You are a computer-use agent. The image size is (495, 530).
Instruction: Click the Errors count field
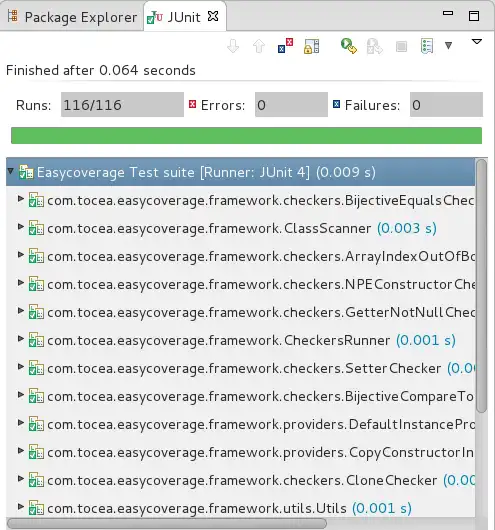point(291,105)
